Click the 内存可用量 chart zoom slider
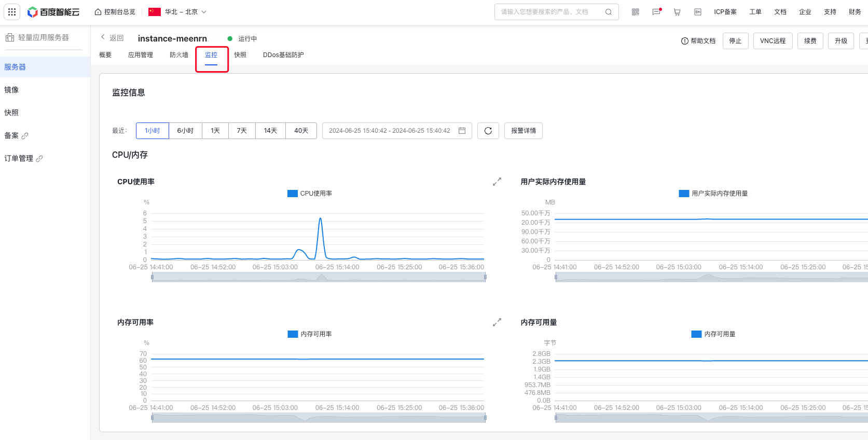The height and width of the screenshot is (440, 868). click(x=711, y=418)
